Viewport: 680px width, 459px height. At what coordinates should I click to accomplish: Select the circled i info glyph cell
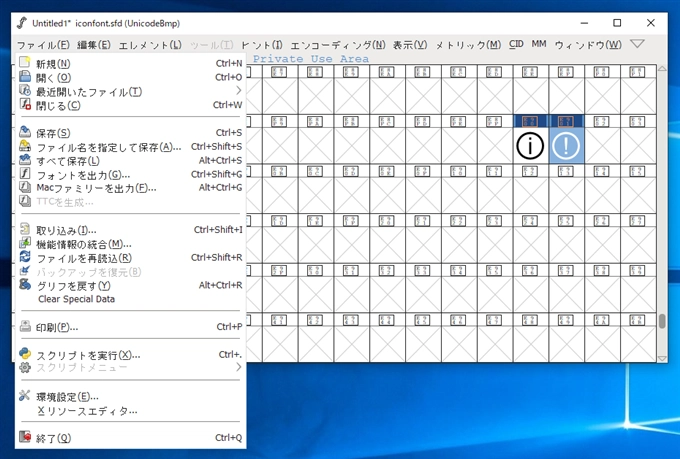coord(530,145)
